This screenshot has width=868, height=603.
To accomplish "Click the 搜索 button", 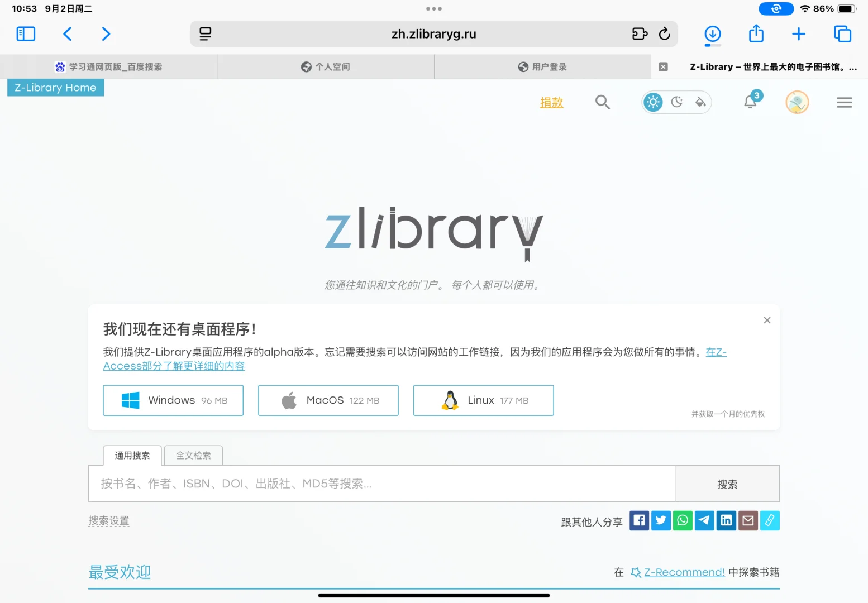I will click(727, 484).
